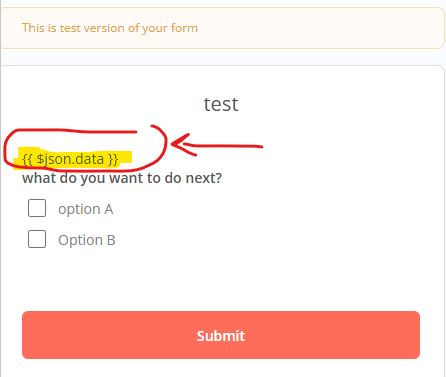
Task: Click the word 'Submit' on the red button
Action: point(221,336)
